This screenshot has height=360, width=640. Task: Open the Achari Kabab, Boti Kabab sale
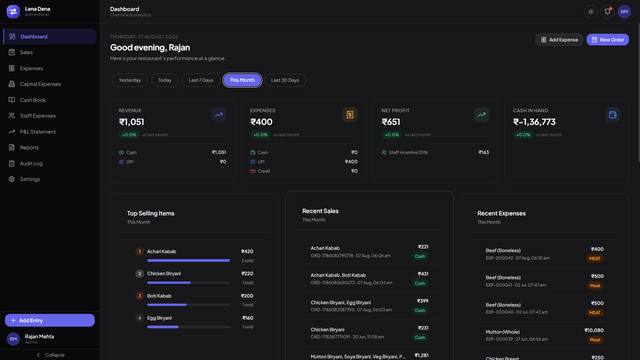369,279
